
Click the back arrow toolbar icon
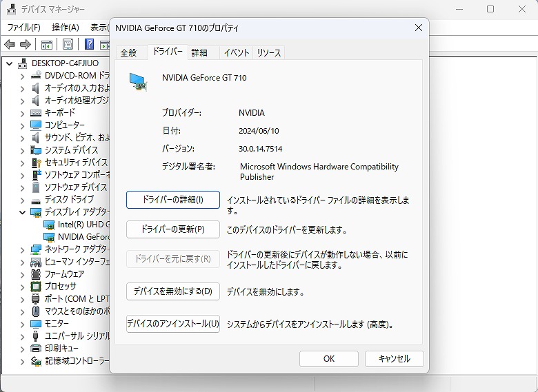(x=10, y=45)
